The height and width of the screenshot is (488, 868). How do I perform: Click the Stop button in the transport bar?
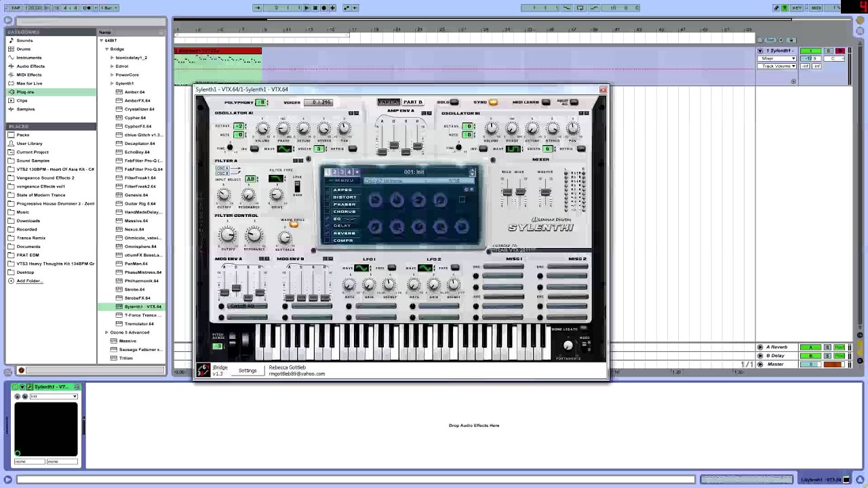pyautogui.click(x=315, y=7)
